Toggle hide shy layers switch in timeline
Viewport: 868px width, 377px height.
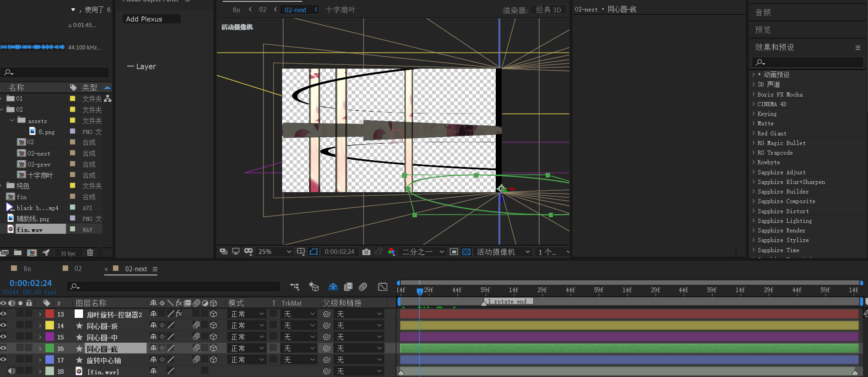[333, 286]
